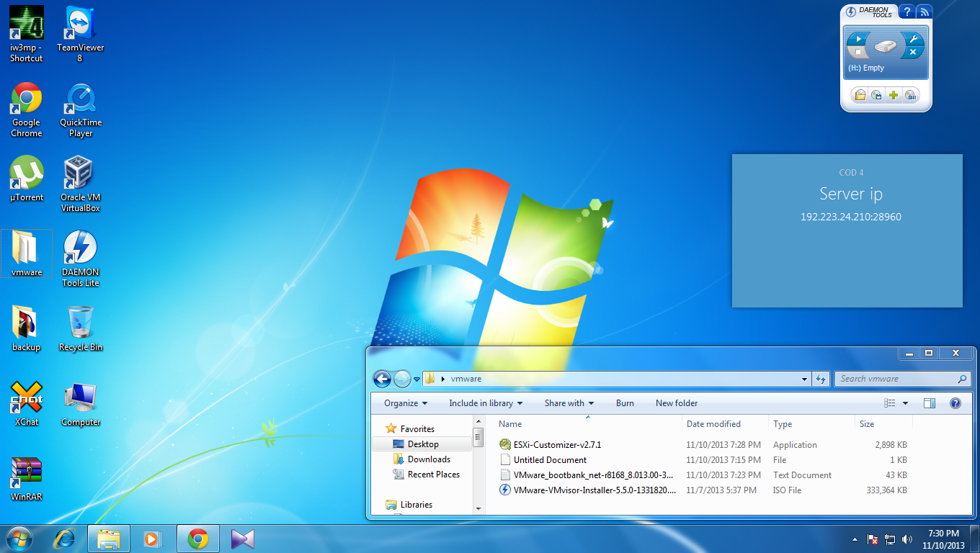The image size is (980, 553).
Task: Go back in the vmware Explorer window
Action: [x=382, y=379]
